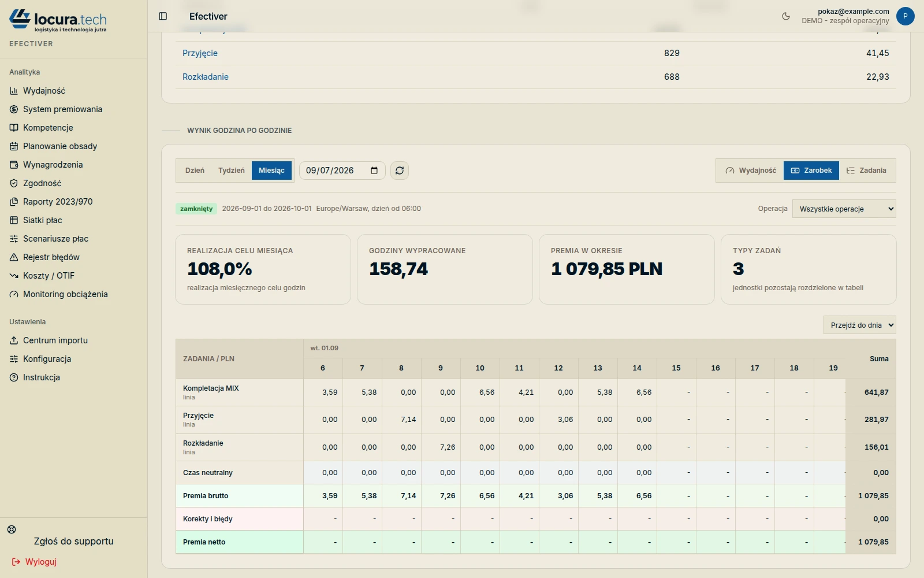Toggle the sidebar panel icon
924x578 pixels.
(x=163, y=16)
